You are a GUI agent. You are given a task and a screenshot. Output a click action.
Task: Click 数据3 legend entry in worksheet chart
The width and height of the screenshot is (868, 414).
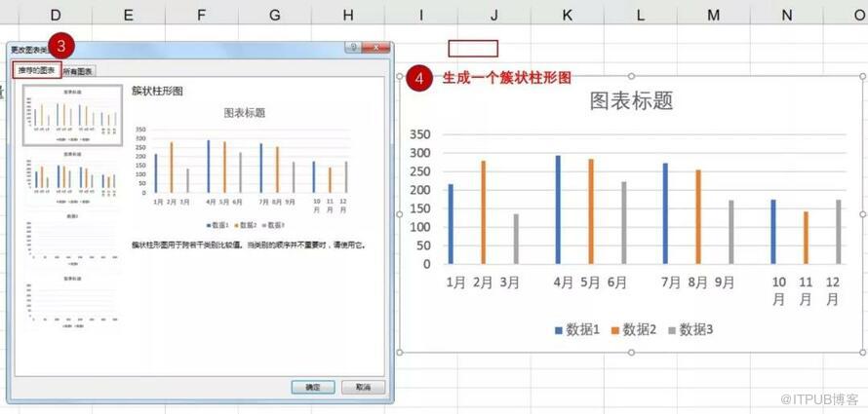690,330
